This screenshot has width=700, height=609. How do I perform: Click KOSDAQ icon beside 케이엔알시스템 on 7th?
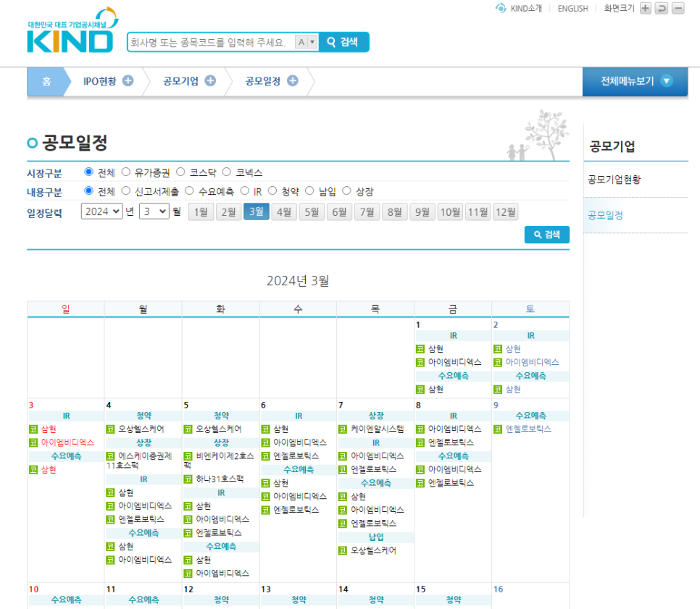click(343, 429)
